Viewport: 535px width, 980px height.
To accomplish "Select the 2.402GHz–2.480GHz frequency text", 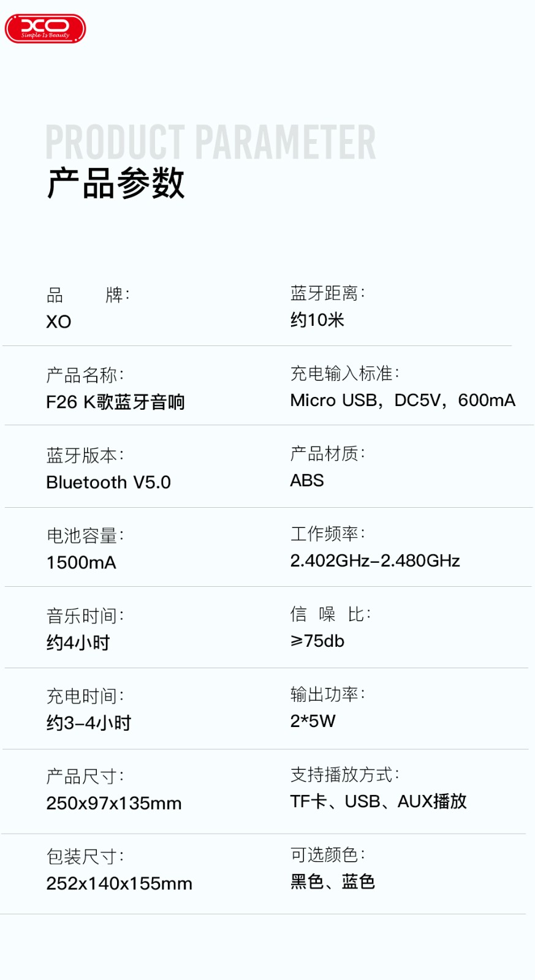I will click(x=375, y=560).
